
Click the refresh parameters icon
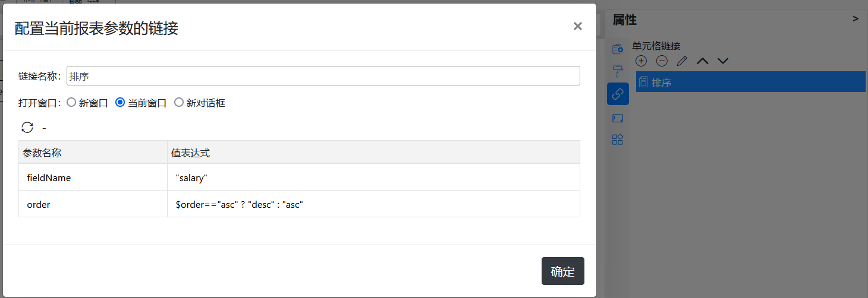coord(27,127)
